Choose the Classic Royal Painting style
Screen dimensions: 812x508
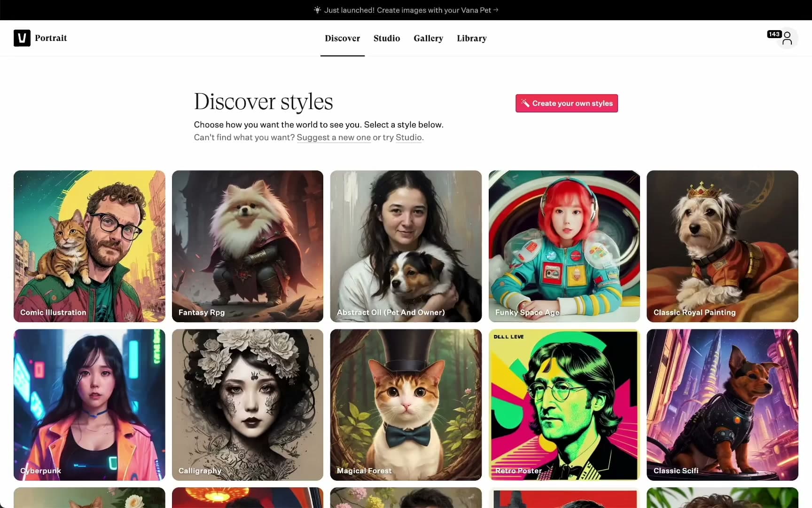(723, 246)
